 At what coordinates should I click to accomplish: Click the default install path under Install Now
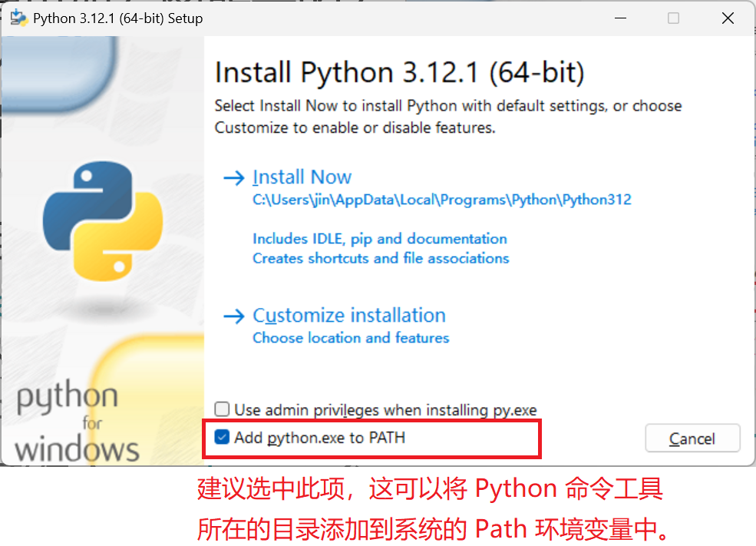[x=441, y=200]
